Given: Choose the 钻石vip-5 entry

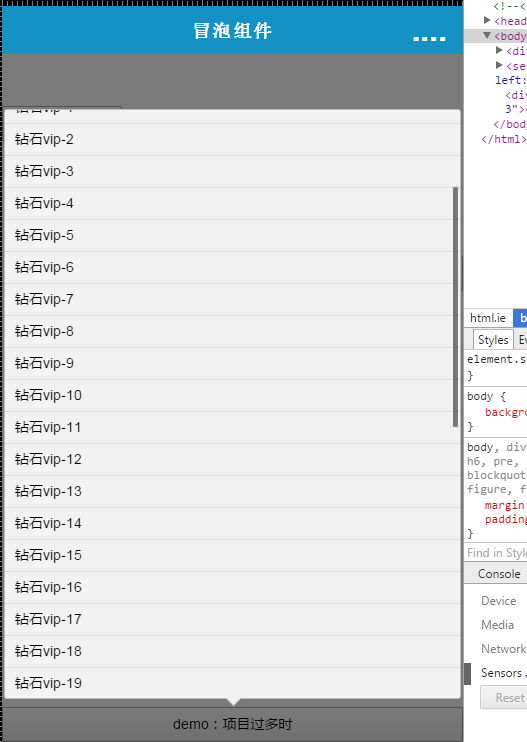Looking at the screenshot, I should click(232, 236).
